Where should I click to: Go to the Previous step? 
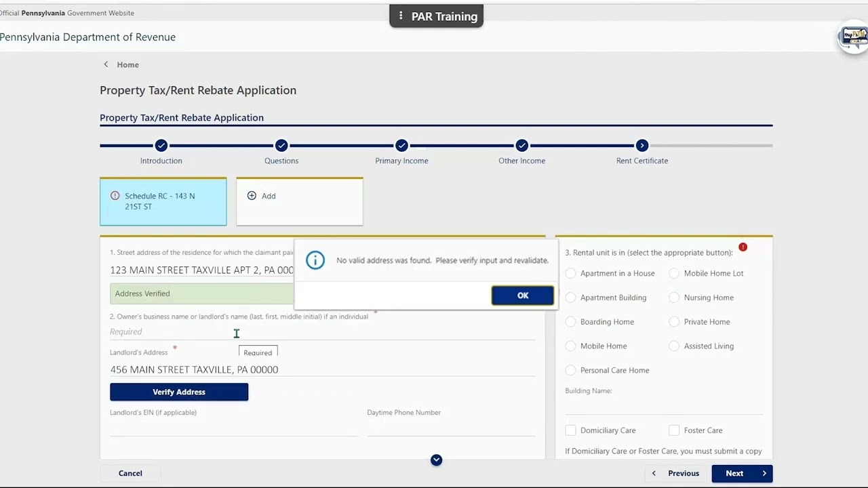point(675,473)
